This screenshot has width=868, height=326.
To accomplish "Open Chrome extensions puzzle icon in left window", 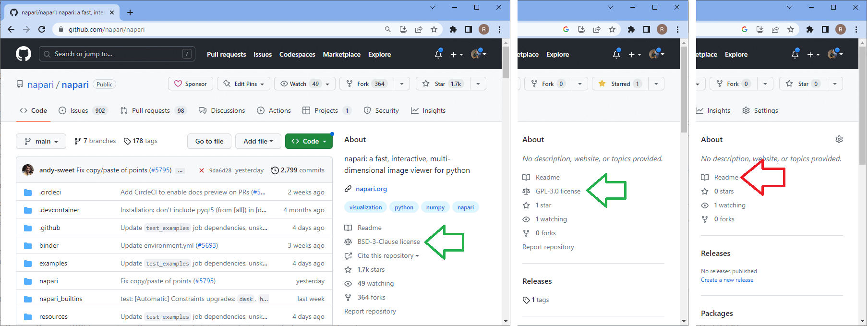I will tap(453, 29).
